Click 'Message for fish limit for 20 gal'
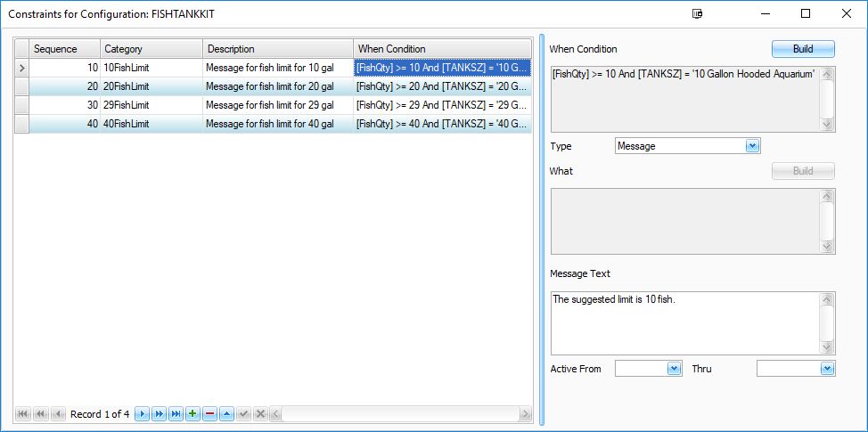The width and height of the screenshot is (868, 432). (278, 86)
